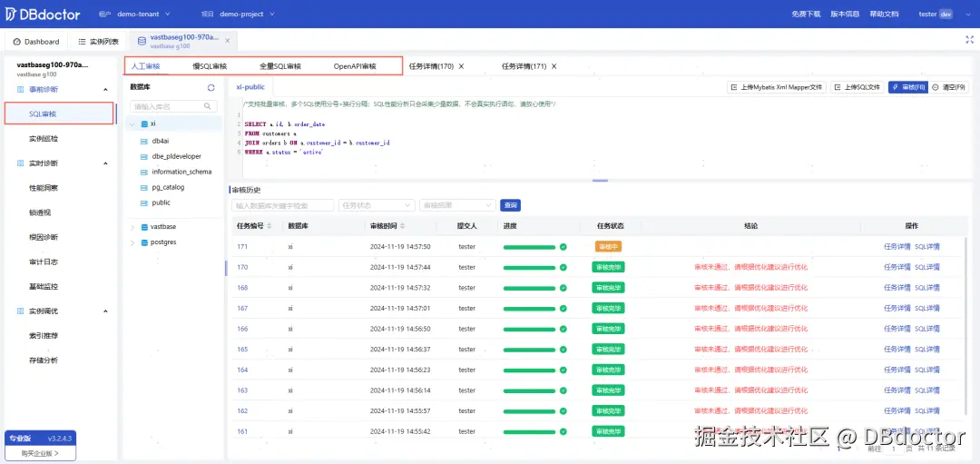Collapse the 实时诊断 sidebar group
The height and width of the screenshot is (464, 980).
[x=105, y=163]
